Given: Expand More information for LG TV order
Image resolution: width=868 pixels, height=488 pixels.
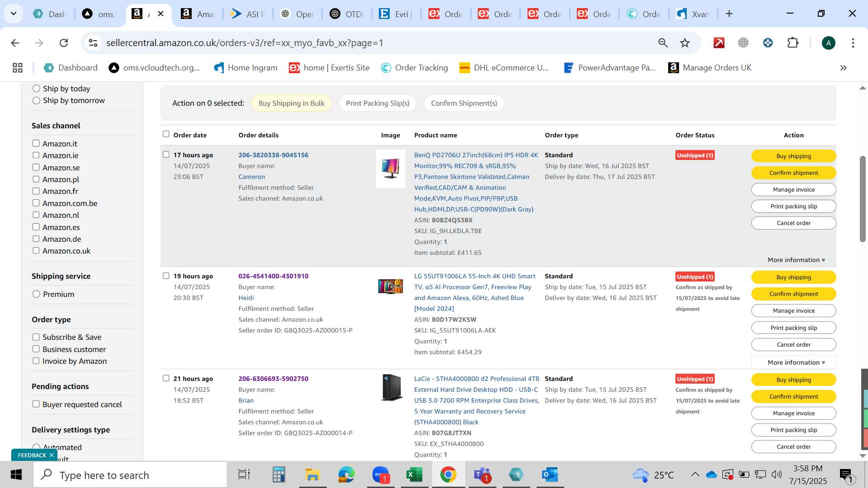Looking at the screenshot, I should pos(793,362).
